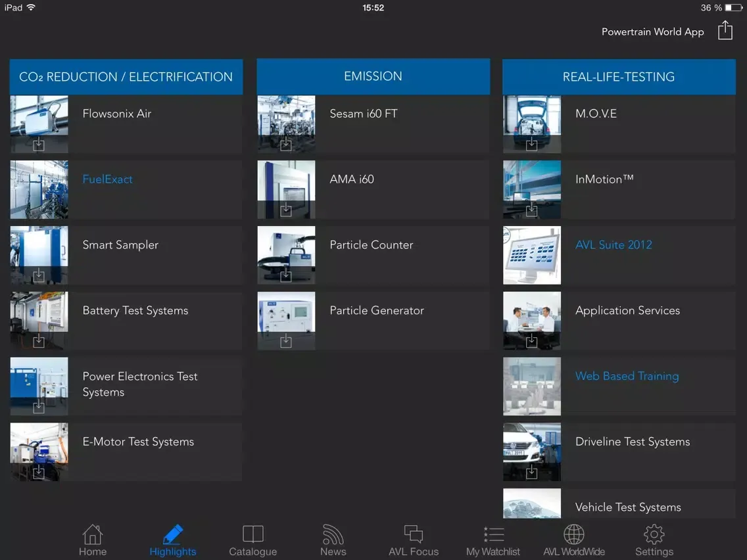This screenshot has width=747, height=560.
Task: Select the AMA i60 entry
Action: 373,189
